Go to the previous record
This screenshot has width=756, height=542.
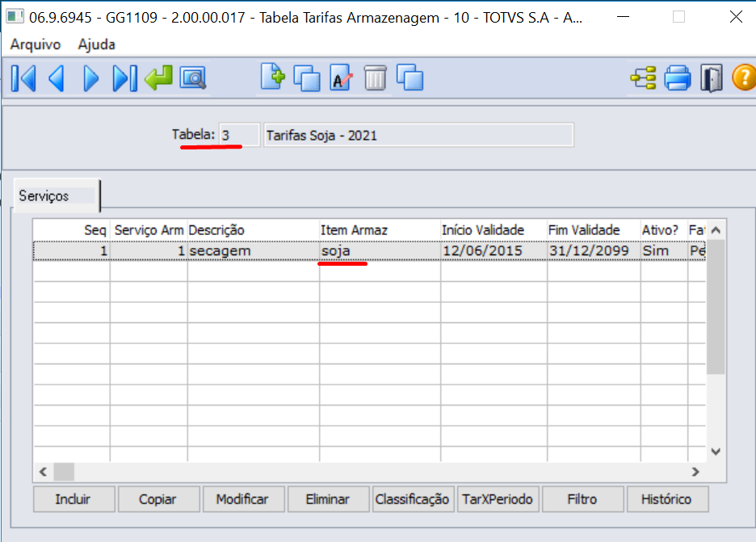pos(57,78)
